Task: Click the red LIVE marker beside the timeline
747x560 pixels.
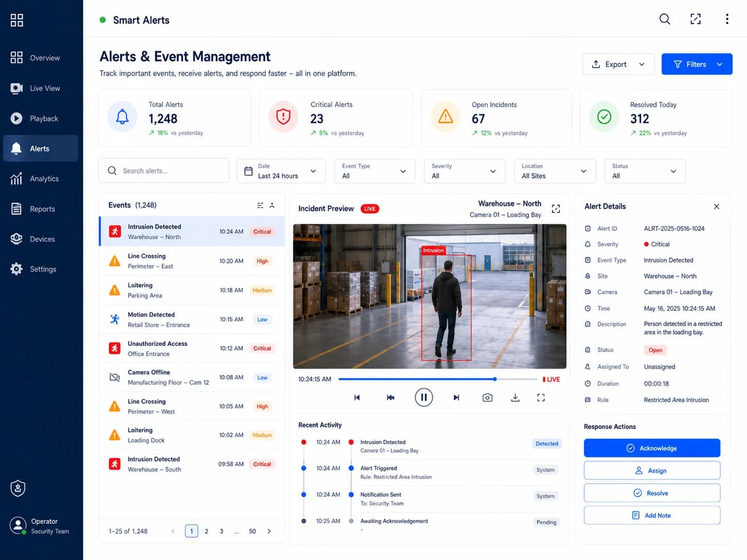Action: tap(551, 379)
